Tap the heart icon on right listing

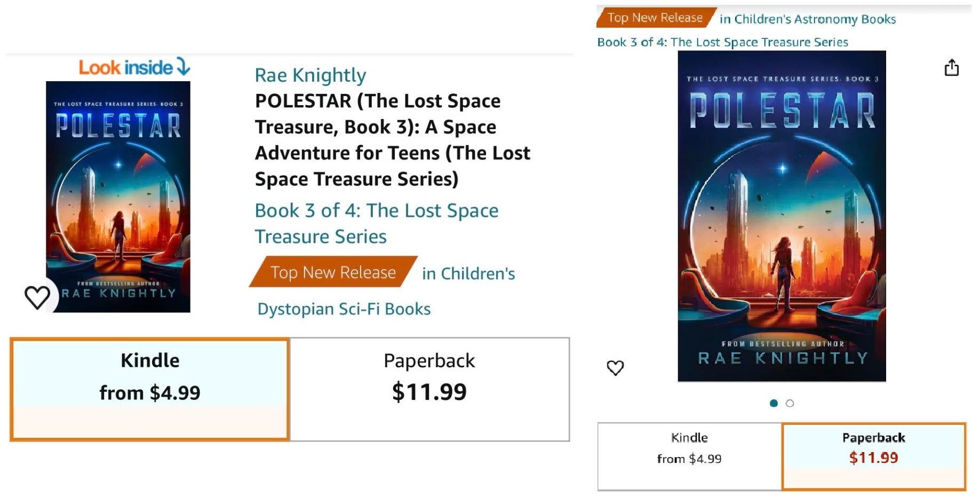[615, 367]
